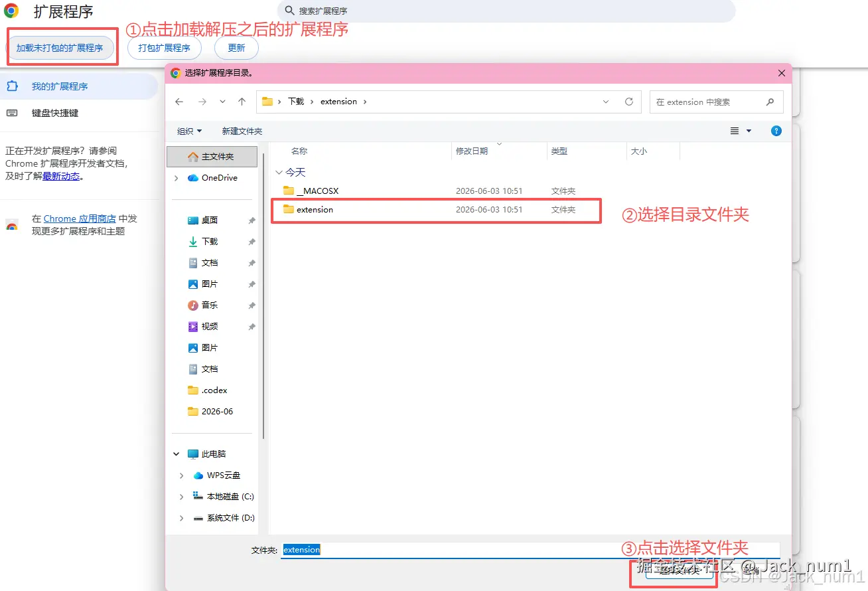Click the puzzle icon next to 我的扩展程序
The height and width of the screenshot is (591, 868).
pyautogui.click(x=11, y=86)
